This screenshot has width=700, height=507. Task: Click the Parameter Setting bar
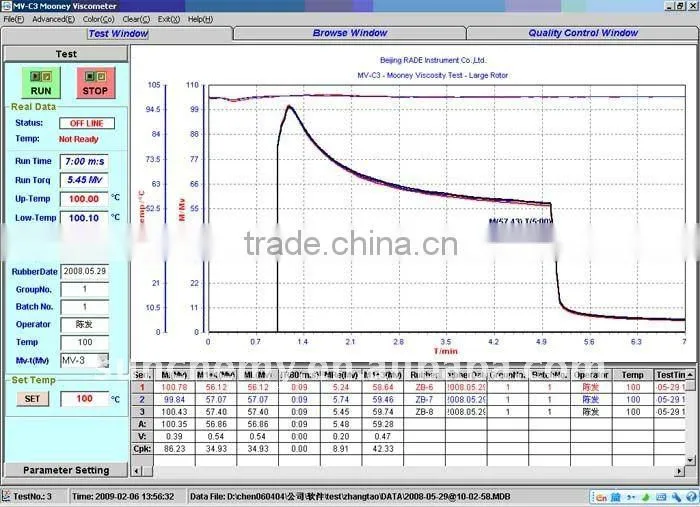[x=66, y=470]
